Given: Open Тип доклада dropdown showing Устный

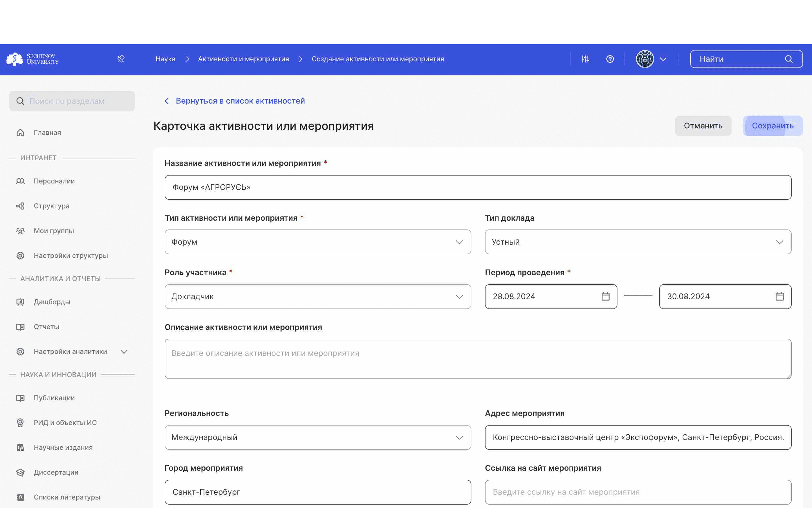Looking at the screenshot, I should [x=638, y=242].
